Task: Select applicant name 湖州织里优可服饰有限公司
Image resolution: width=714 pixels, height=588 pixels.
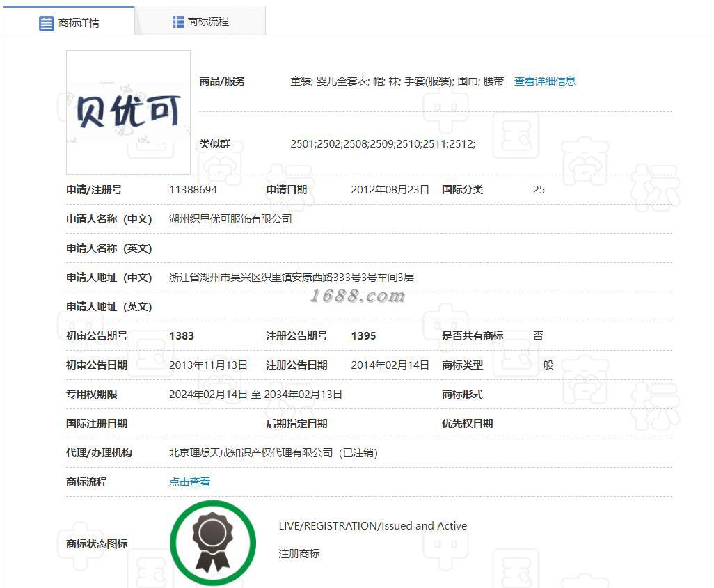Action: pos(230,219)
